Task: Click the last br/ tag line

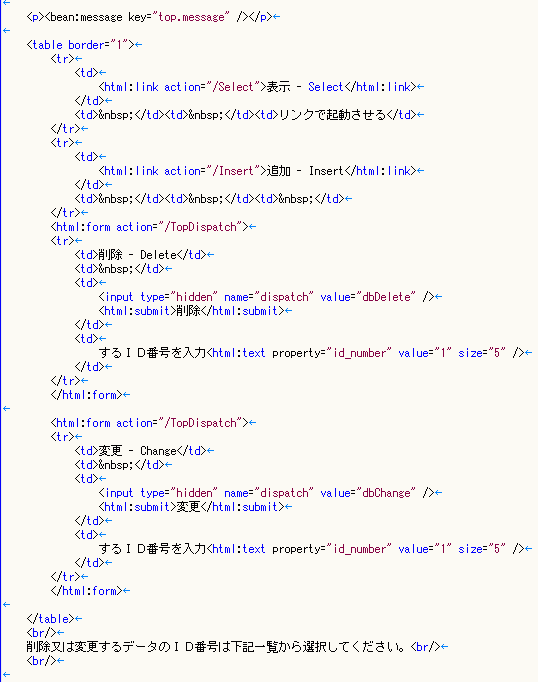Action: [x=41, y=661]
